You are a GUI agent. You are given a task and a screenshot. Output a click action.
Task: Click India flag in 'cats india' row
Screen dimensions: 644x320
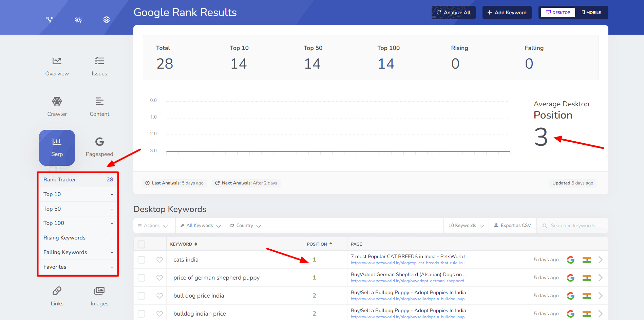point(587,260)
